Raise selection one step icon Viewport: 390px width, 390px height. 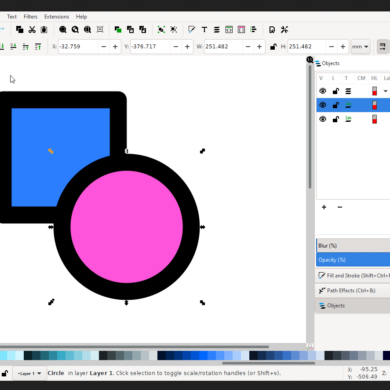coord(26,47)
